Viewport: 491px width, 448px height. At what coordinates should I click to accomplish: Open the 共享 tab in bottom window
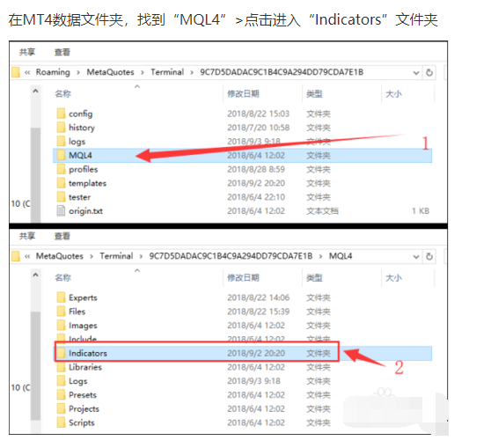click(x=27, y=236)
